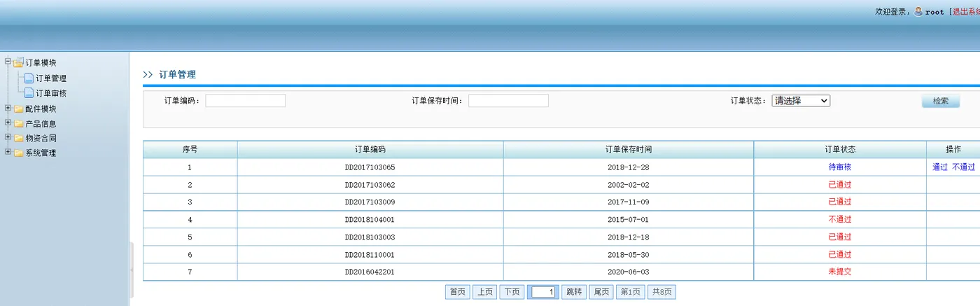Viewport: 980px width, 306px height.
Task: Click the user avatar icon beside root
Action: 918,11
